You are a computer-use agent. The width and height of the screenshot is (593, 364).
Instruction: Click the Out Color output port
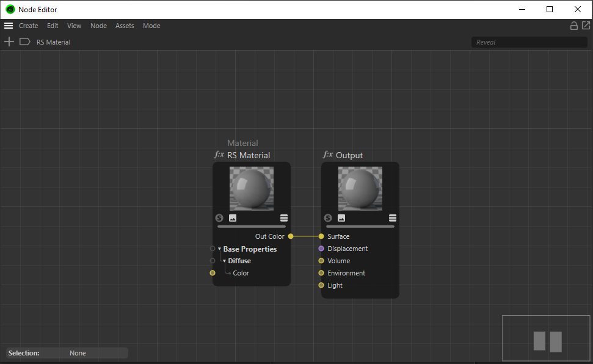(291, 236)
